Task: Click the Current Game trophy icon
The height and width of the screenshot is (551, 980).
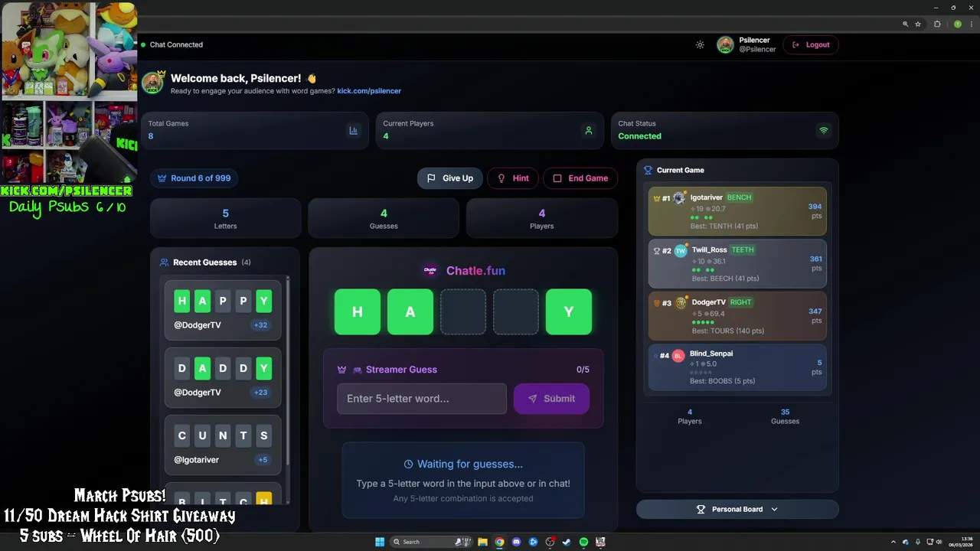Action: (x=648, y=170)
